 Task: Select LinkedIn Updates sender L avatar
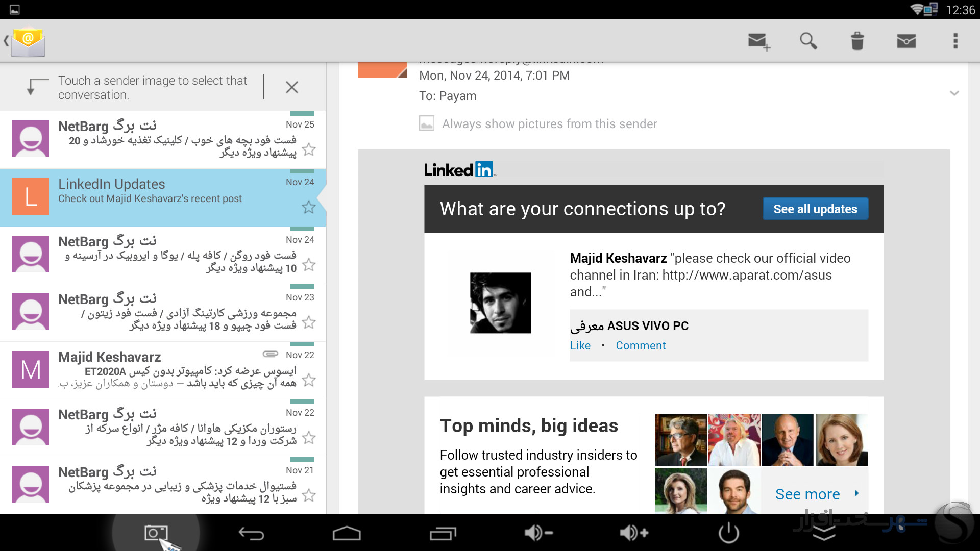[31, 196]
